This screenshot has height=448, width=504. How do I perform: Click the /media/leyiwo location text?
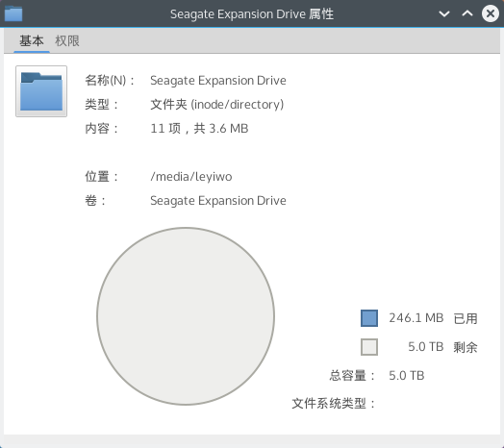click(x=191, y=177)
